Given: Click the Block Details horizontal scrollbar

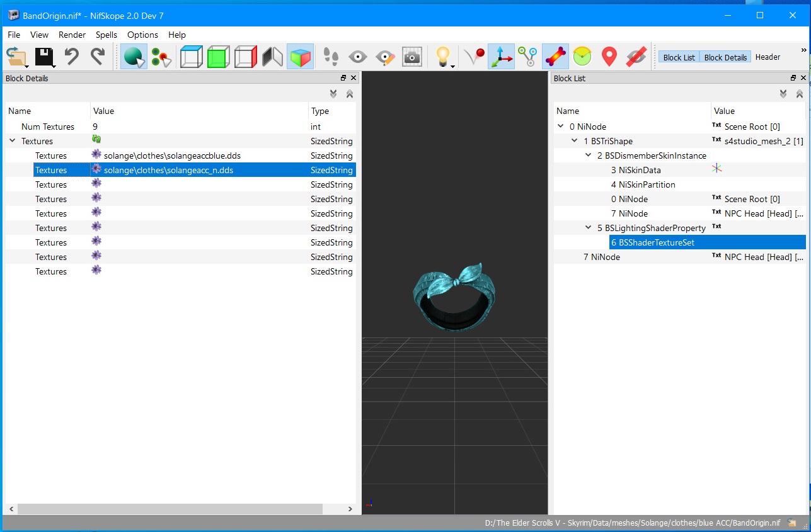Looking at the screenshot, I should [x=170, y=509].
